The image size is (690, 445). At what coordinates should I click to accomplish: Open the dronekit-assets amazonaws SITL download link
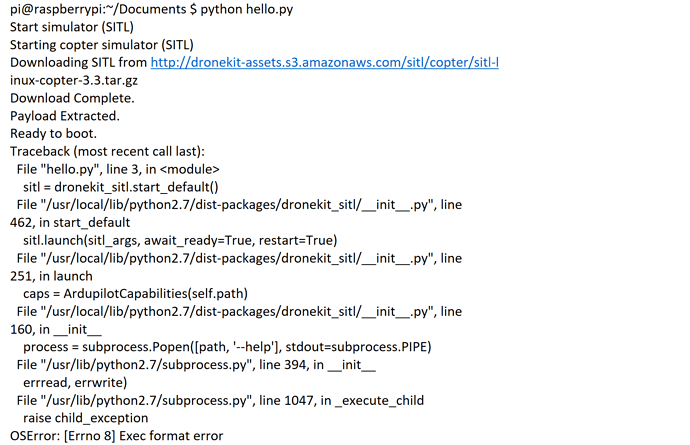pyautogui.click(x=324, y=63)
